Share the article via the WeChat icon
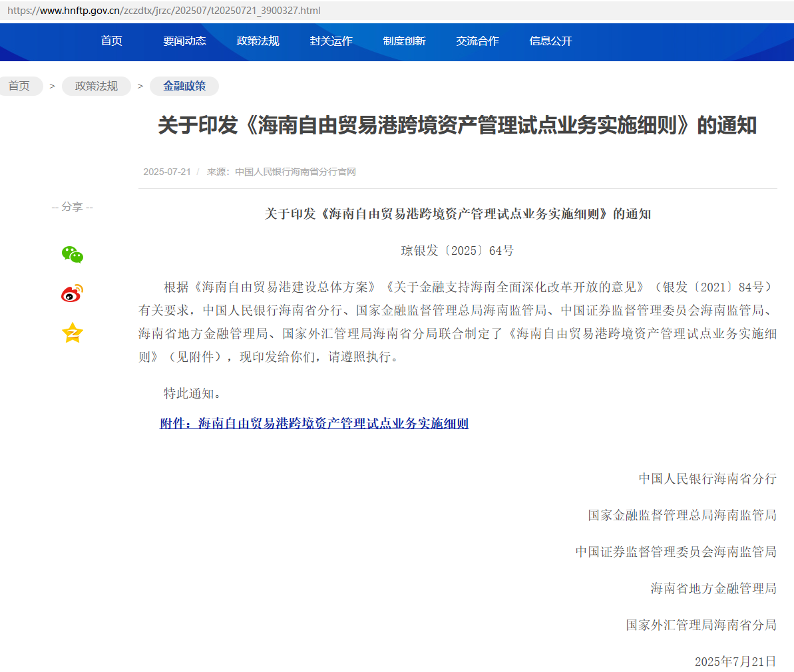Image resolution: width=794 pixels, height=672 pixels. coord(73,254)
